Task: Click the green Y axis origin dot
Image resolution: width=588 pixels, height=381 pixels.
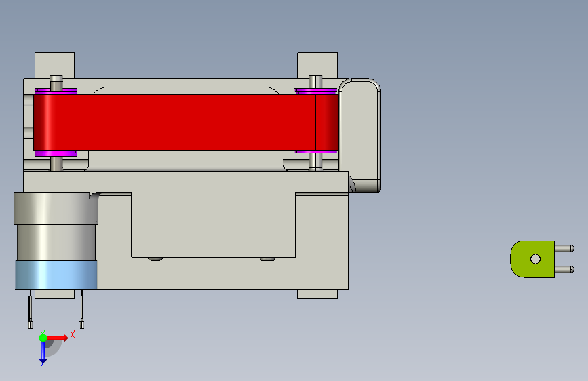Action: pos(43,338)
